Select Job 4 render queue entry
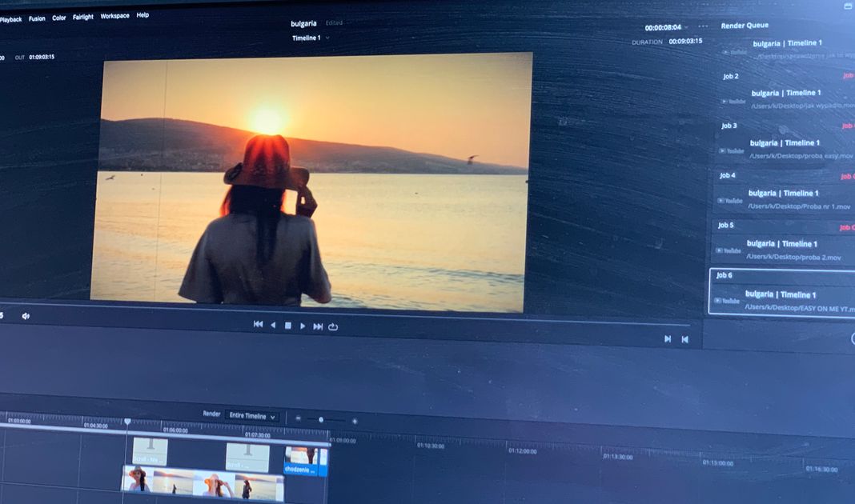The height and width of the screenshot is (504, 855). [x=785, y=192]
